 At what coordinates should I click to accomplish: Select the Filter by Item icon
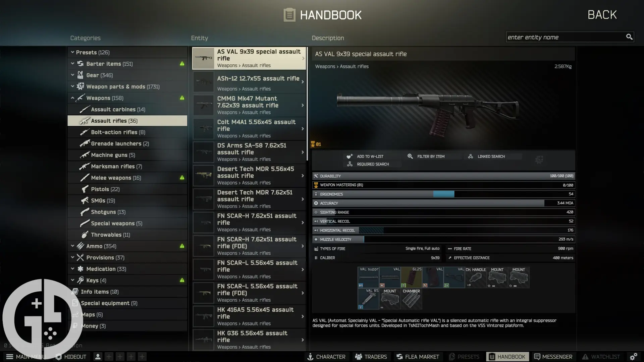pyautogui.click(x=410, y=156)
